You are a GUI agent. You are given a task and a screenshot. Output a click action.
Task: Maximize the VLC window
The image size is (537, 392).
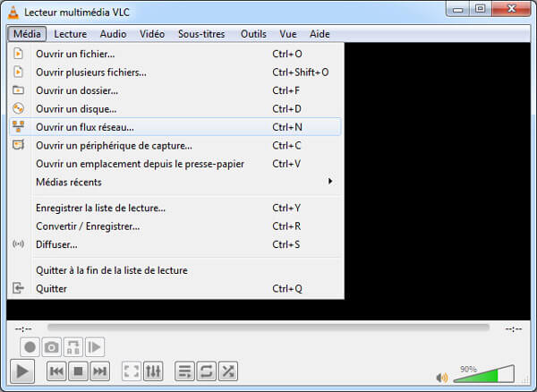pyautogui.click(x=480, y=9)
